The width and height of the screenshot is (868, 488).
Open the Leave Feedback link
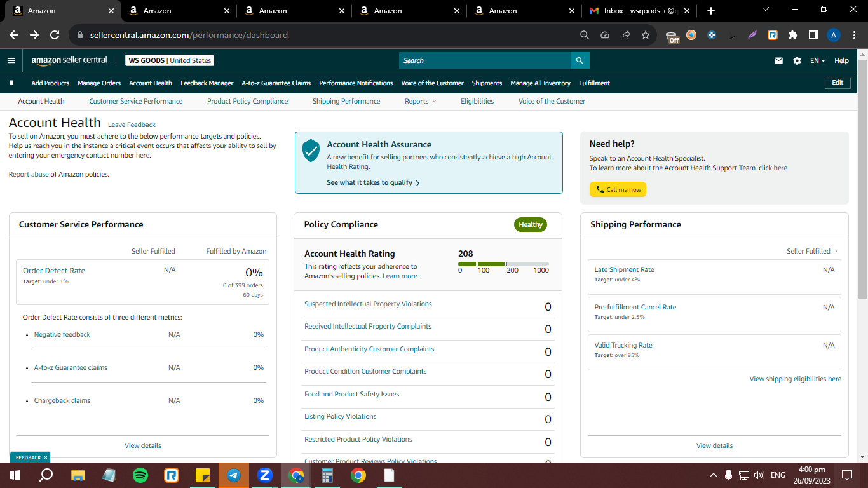click(132, 125)
